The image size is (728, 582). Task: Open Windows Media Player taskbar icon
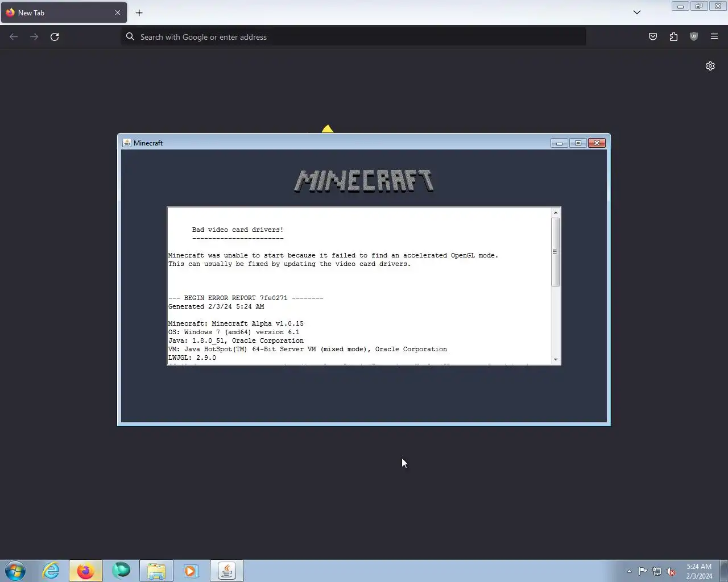(x=191, y=571)
